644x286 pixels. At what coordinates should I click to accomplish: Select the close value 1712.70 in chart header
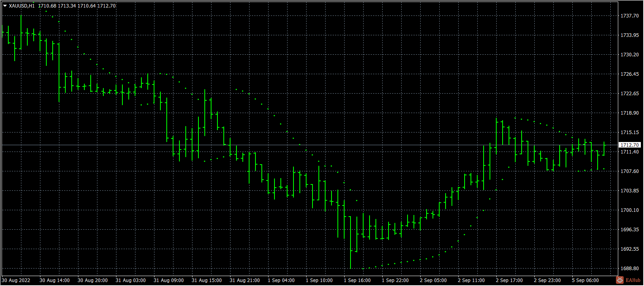click(x=107, y=6)
